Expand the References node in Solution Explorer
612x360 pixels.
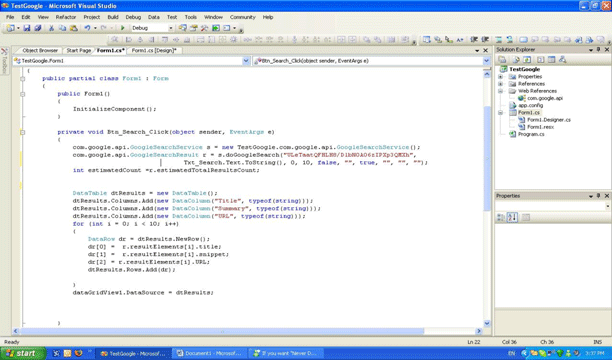click(501, 84)
